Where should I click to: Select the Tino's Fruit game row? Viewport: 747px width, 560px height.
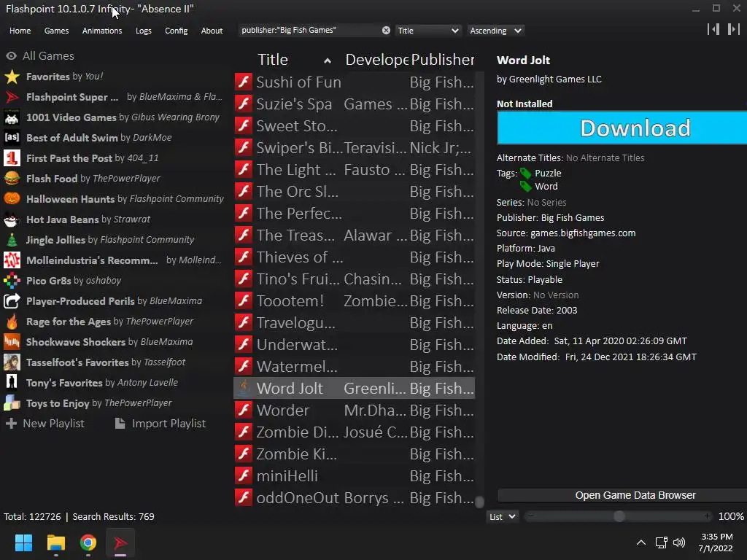click(355, 279)
